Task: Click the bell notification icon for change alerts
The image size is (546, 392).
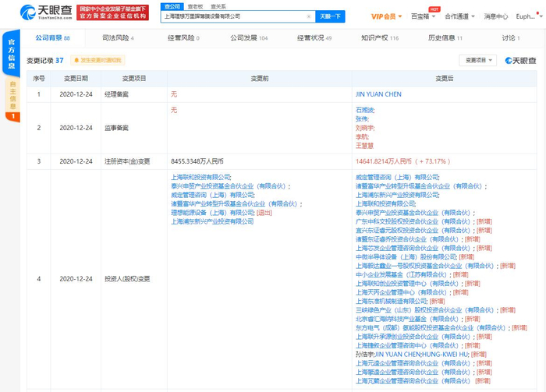Action: pos(76,60)
